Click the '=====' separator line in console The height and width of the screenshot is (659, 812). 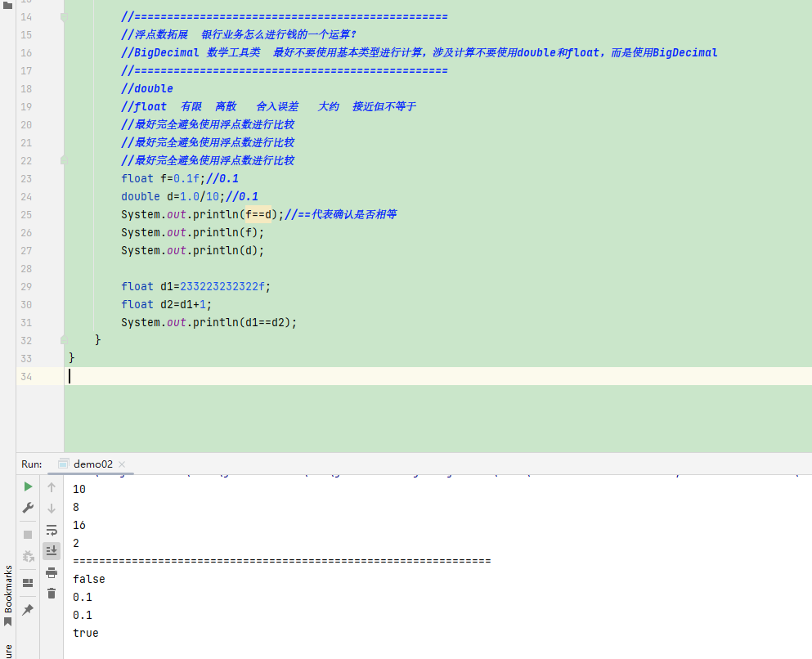pos(282,561)
